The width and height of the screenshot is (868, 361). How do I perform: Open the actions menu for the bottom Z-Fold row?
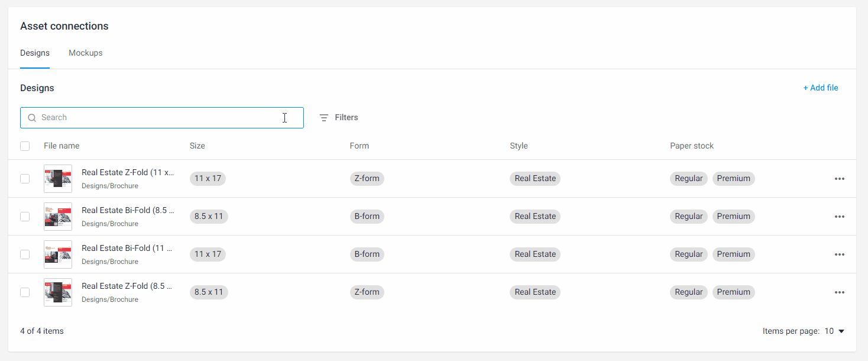tap(840, 292)
